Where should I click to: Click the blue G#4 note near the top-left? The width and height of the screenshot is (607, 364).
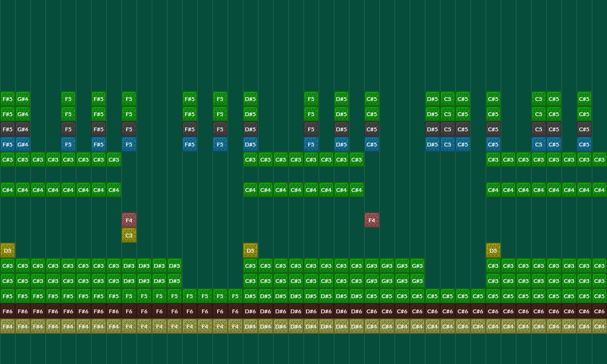pyautogui.click(x=22, y=144)
